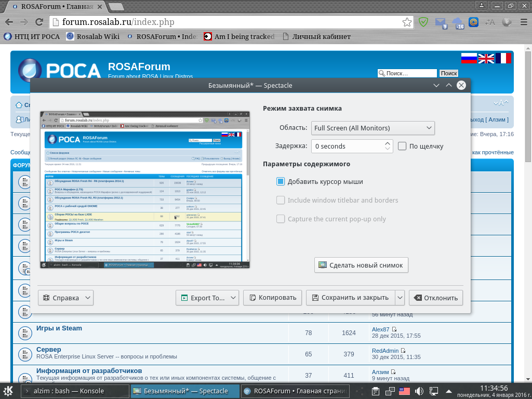Switch to ROSAForum taskbar entry
532x399 pixels.
pos(296,391)
